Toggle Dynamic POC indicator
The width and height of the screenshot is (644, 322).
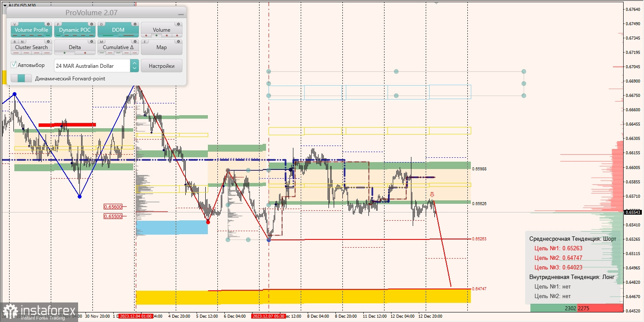pos(75,30)
